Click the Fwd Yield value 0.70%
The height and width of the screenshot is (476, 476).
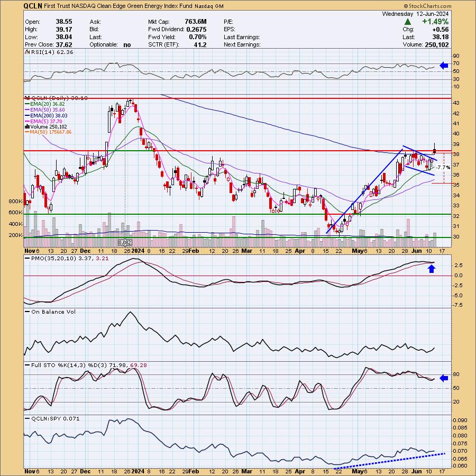coord(197,37)
